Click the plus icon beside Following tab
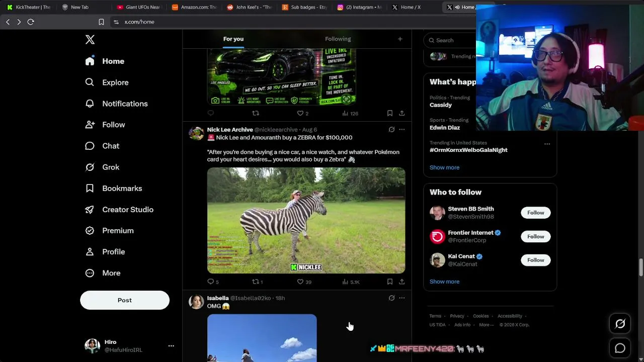This screenshot has height=362, width=644. pos(400,39)
